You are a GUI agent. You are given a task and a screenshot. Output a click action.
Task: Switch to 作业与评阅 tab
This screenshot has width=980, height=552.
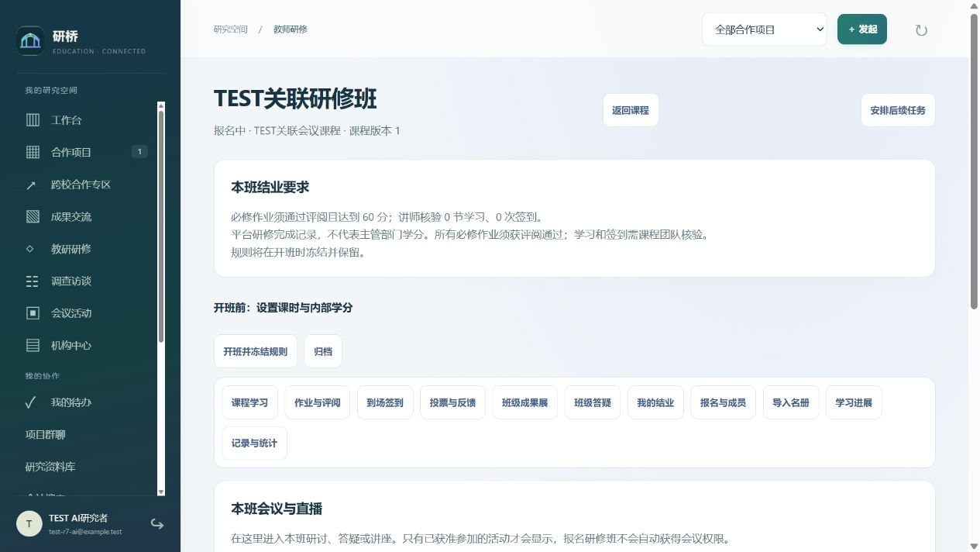(x=318, y=402)
